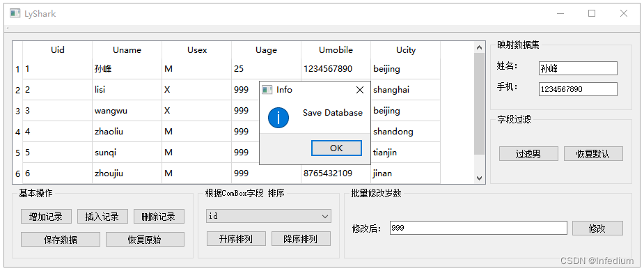Image resolution: width=644 pixels, height=271 pixels.
Task: Minimize the LyShark window
Action: (x=560, y=13)
